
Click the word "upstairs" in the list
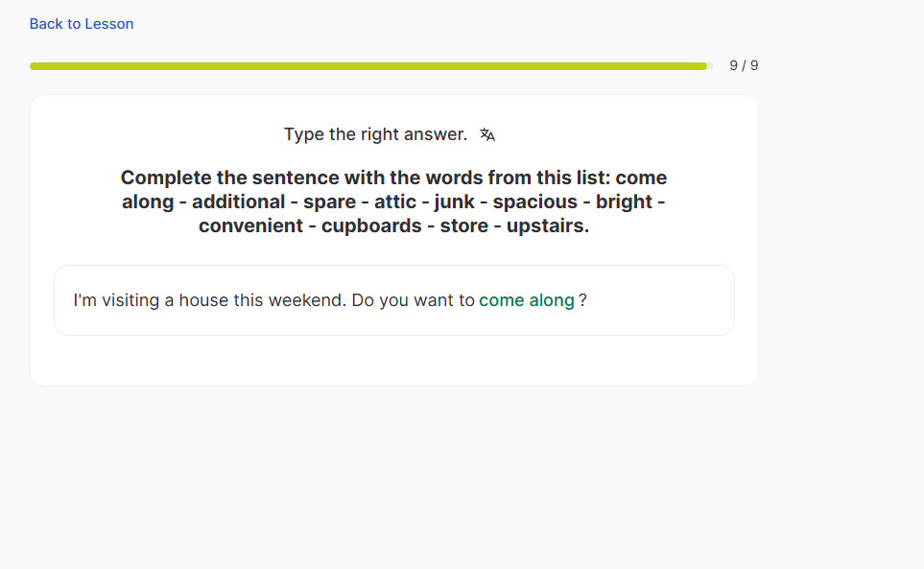click(x=548, y=225)
